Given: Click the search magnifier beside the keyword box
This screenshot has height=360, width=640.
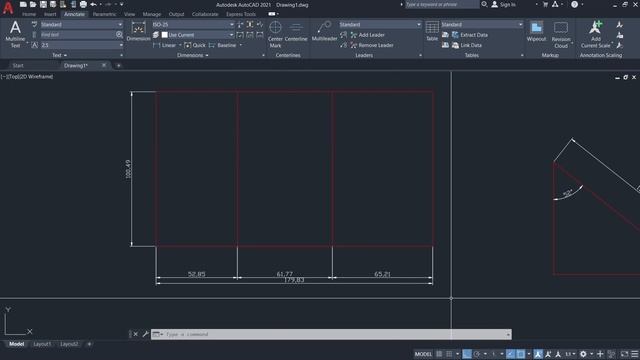Looking at the screenshot, I should point(484,4).
